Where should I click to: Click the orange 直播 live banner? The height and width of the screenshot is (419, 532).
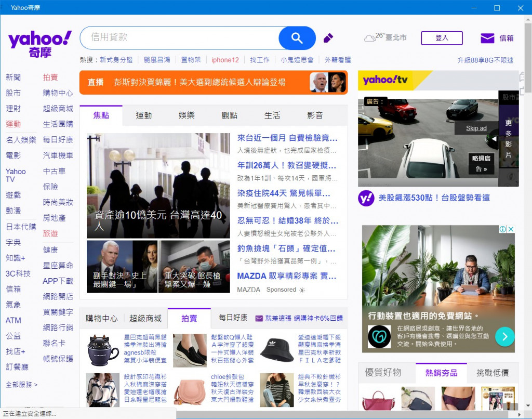tap(214, 83)
